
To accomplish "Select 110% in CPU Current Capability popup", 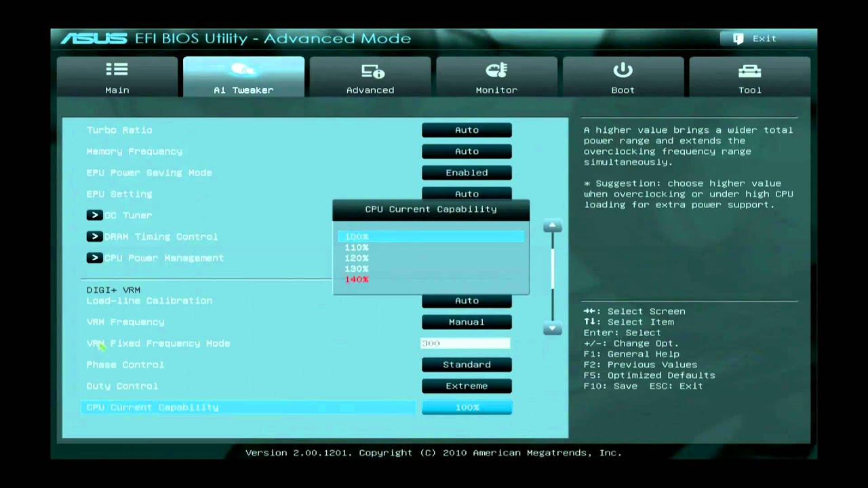I will pyautogui.click(x=357, y=247).
